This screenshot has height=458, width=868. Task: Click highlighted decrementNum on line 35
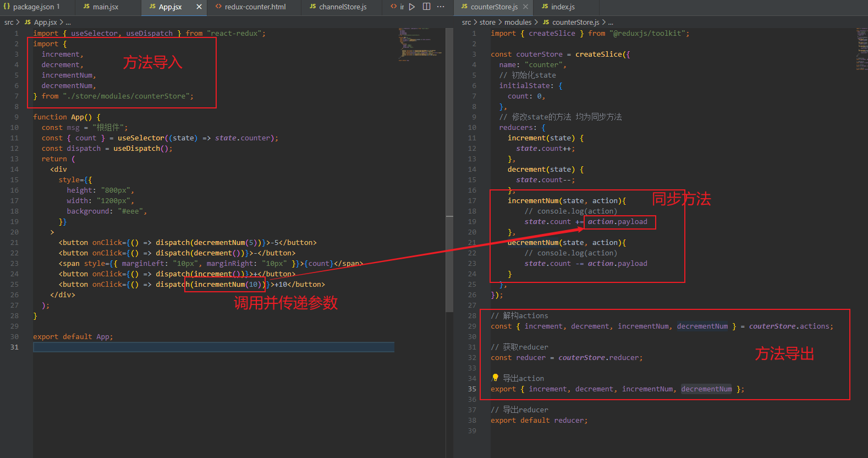(706, 389)
